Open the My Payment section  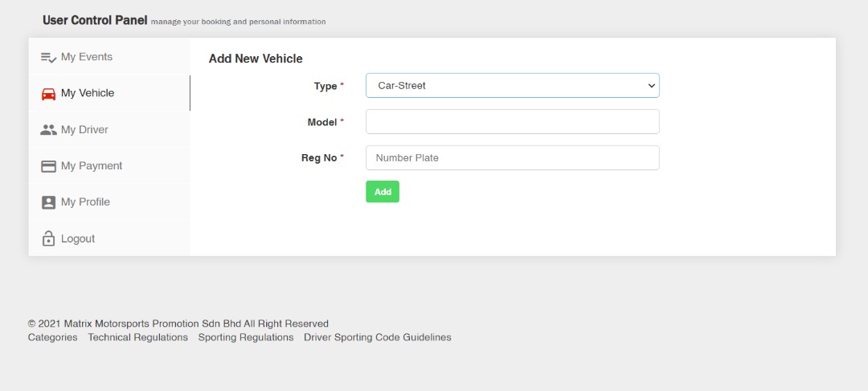[109, 165]
